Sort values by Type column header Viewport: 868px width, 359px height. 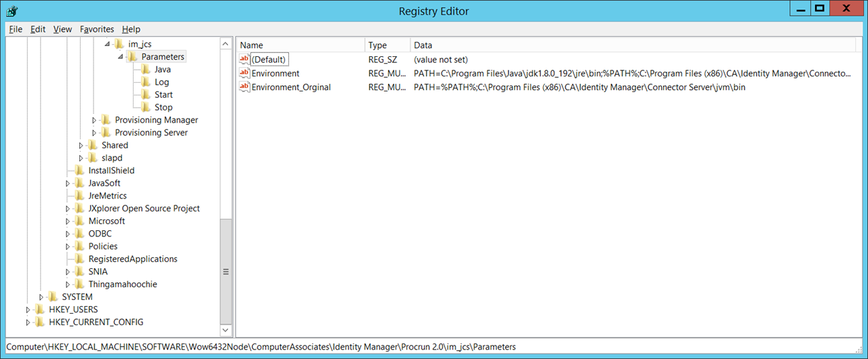388,45
